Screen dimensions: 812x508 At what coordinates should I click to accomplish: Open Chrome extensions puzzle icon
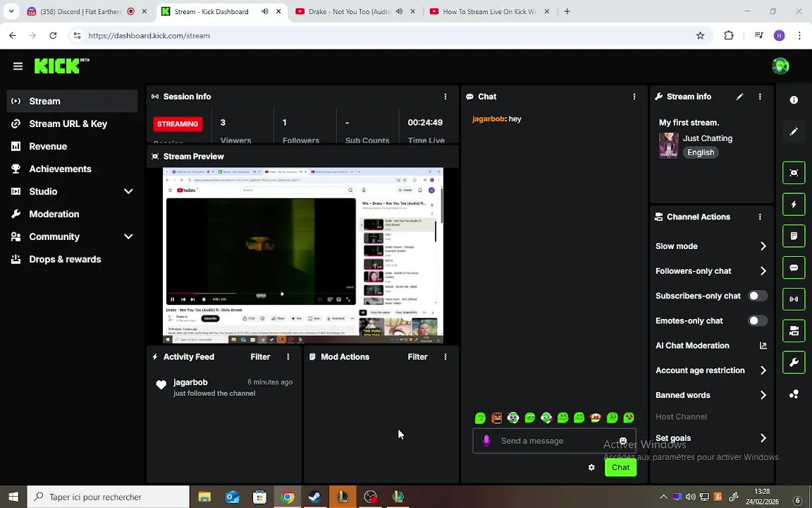tap(729, 36)
